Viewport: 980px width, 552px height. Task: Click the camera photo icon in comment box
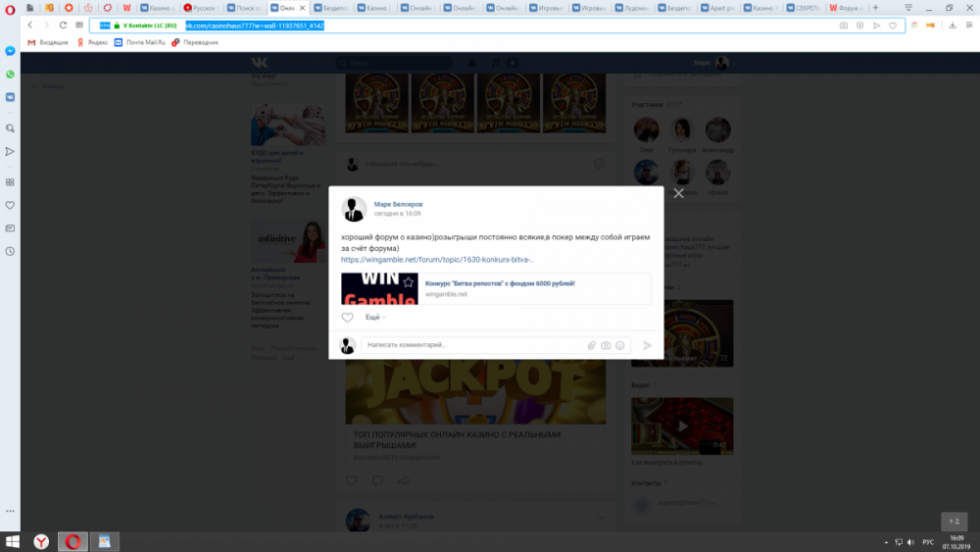(606, 345)
